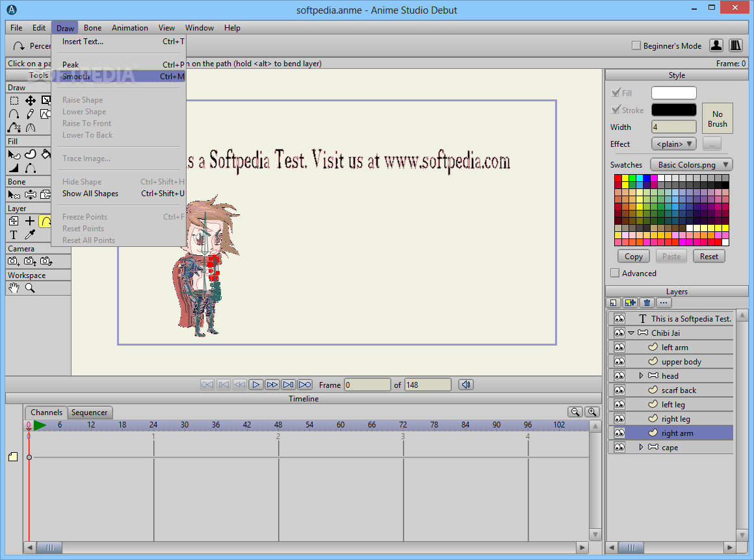754x560 pixels.
Task: Open the Effect <plain> dropdown
Action: point(673,144)
